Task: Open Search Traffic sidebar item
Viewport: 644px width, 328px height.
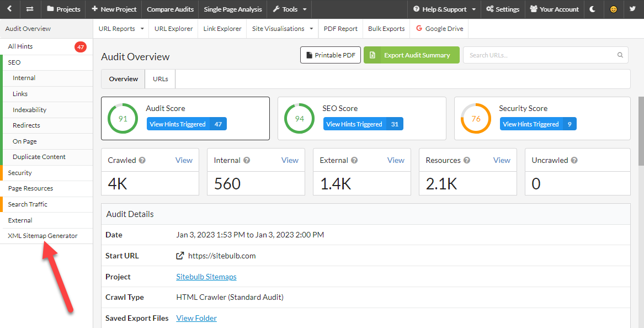Action: click(47, 204)
